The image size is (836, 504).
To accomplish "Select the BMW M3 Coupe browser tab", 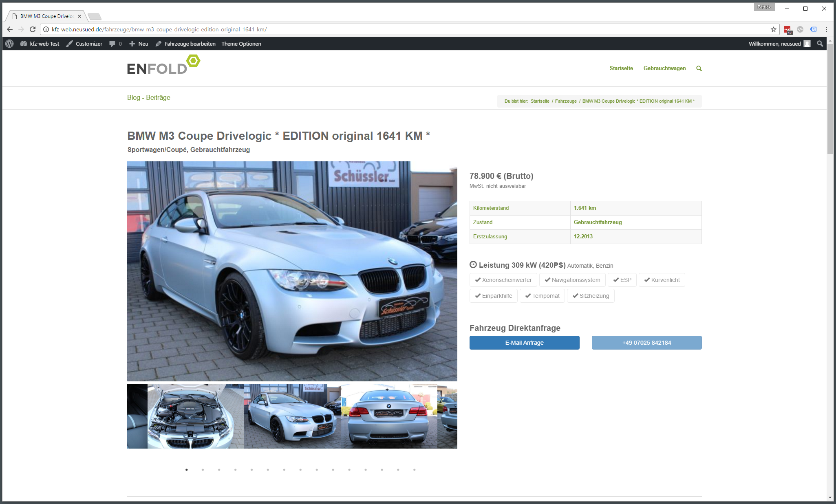I will coord(47,16).
